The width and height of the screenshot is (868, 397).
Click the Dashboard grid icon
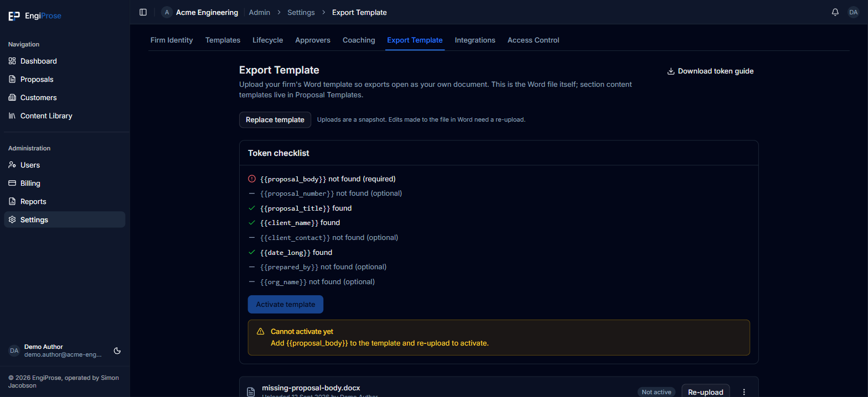point(12,61)
